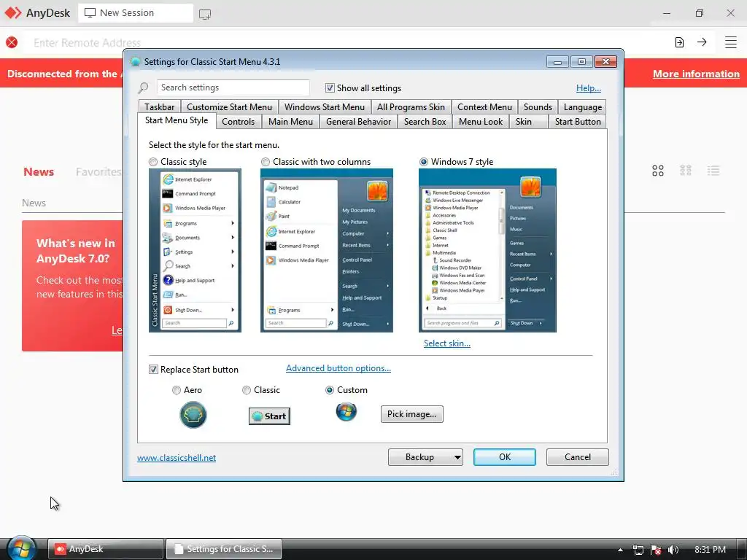Click Settings for Classic S... taskbar button
This screenshot has width=747, height=560.
[x=223, y=549]
